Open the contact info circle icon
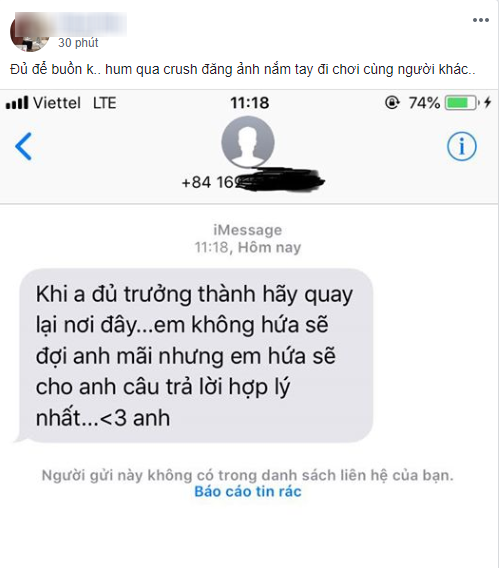This screenshot has width=499, height=568. (462, 146)
